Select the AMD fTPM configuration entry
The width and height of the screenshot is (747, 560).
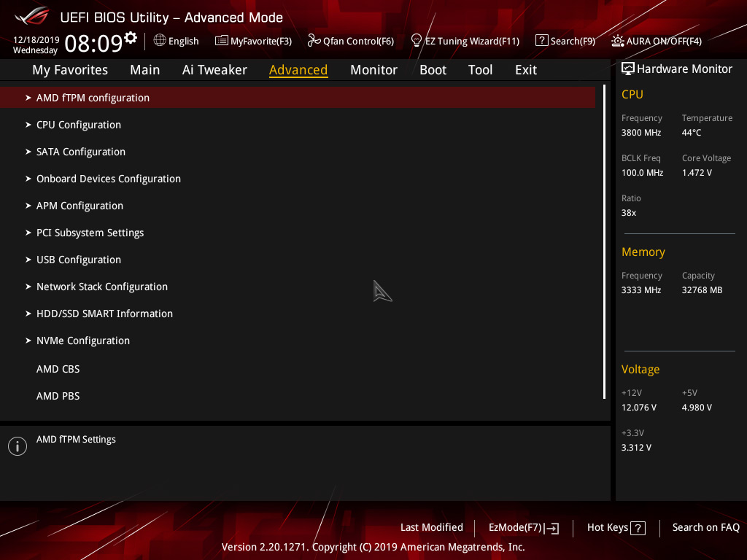click(x=93, y=97)
